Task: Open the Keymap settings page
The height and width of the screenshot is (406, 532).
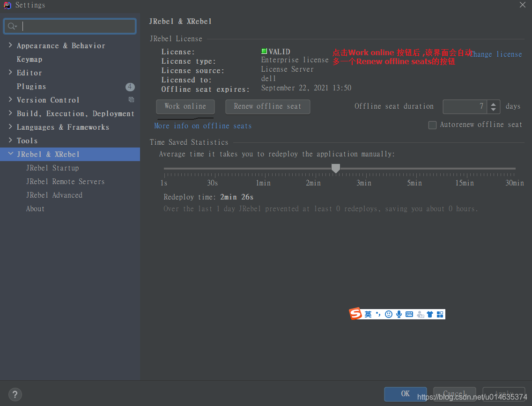Action: coord(30,59)
